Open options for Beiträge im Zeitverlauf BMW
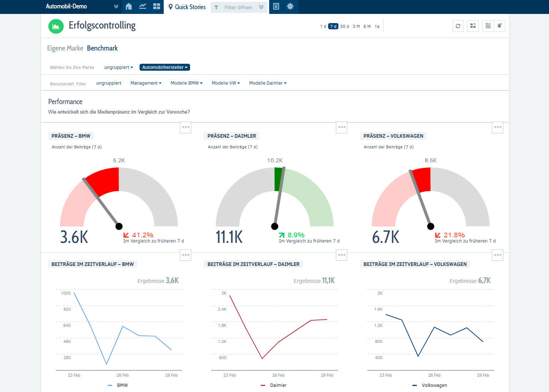This screenshot has width=549, height=392. [186, 255]
